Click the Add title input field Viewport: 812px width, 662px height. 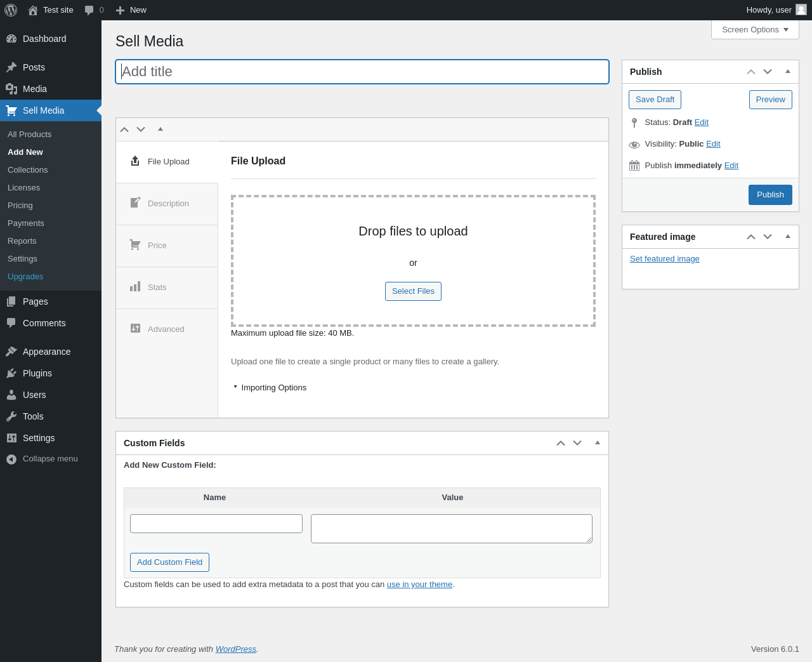[362, 72]
